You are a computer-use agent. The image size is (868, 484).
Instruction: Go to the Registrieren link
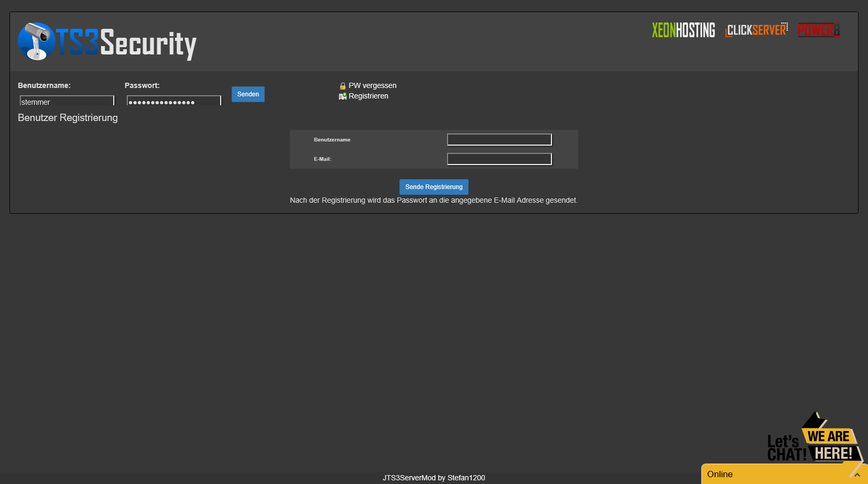(368, 96)
